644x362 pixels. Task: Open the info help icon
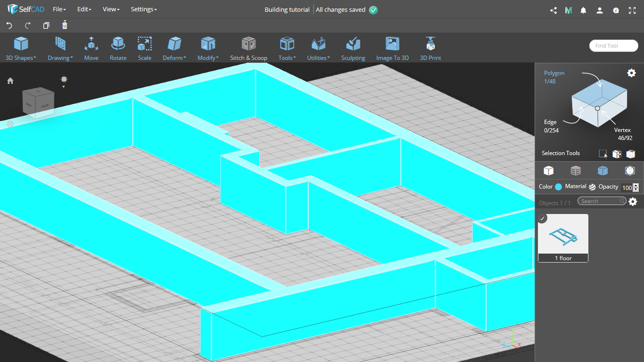point(616,10)
